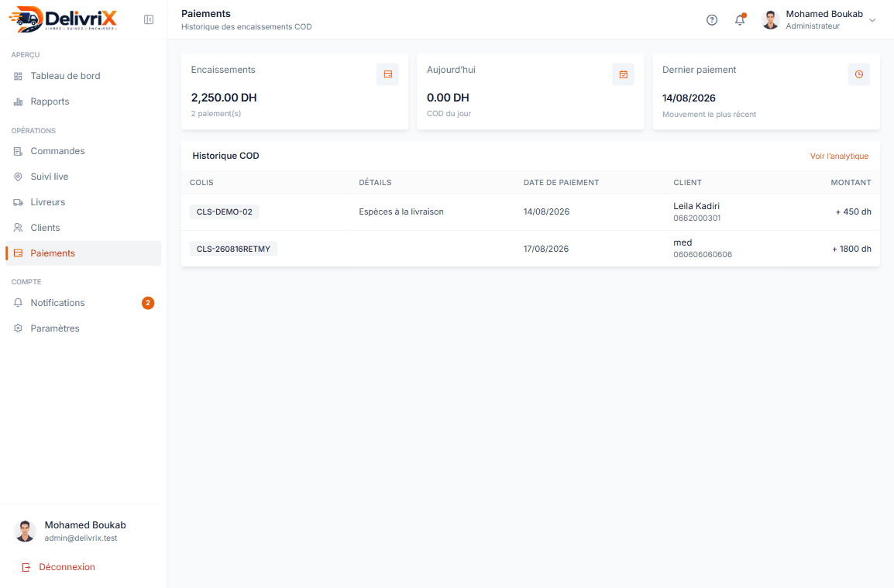Click the Administrateur role label
The width and height of the screenshot is (894, 588).
click(x=813, y=26)
